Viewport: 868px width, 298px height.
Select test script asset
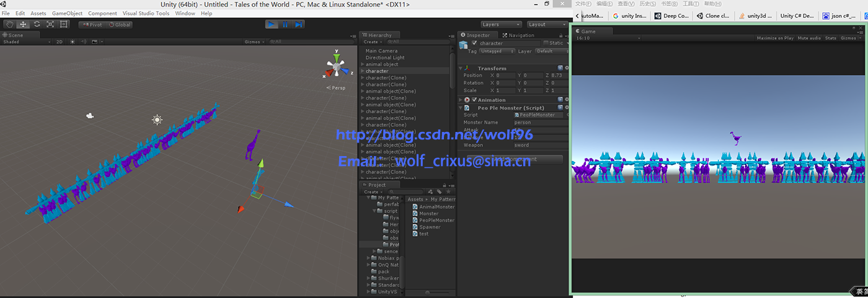click(x=420, y=234)
